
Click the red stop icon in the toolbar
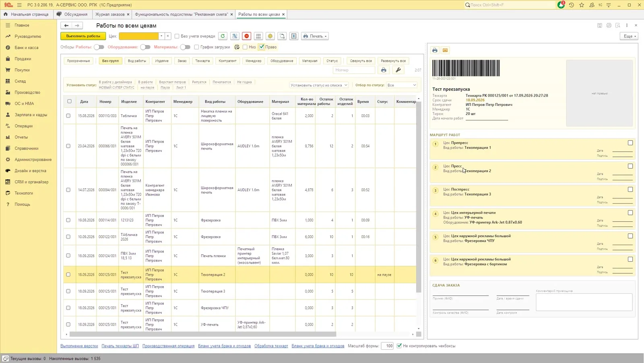pos(247,36)
